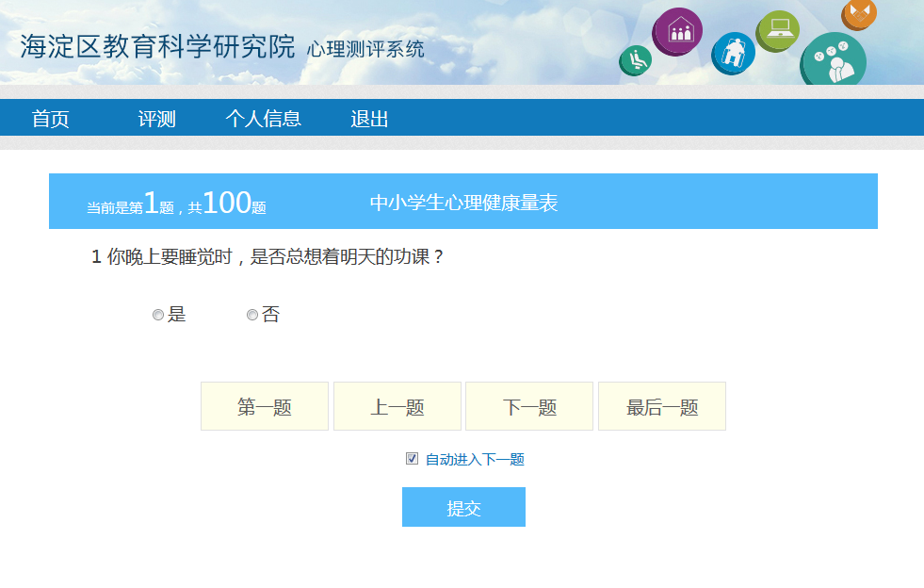The width and height of the screenshot is (924, 588).
Task: Select the 是 radio button
Action: click(x=158, y=315)
